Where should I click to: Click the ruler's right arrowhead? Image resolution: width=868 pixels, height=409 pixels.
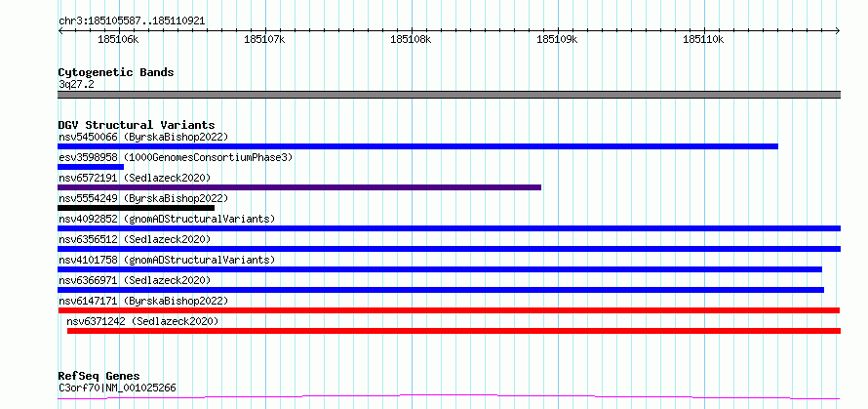(x=838, y=31)
